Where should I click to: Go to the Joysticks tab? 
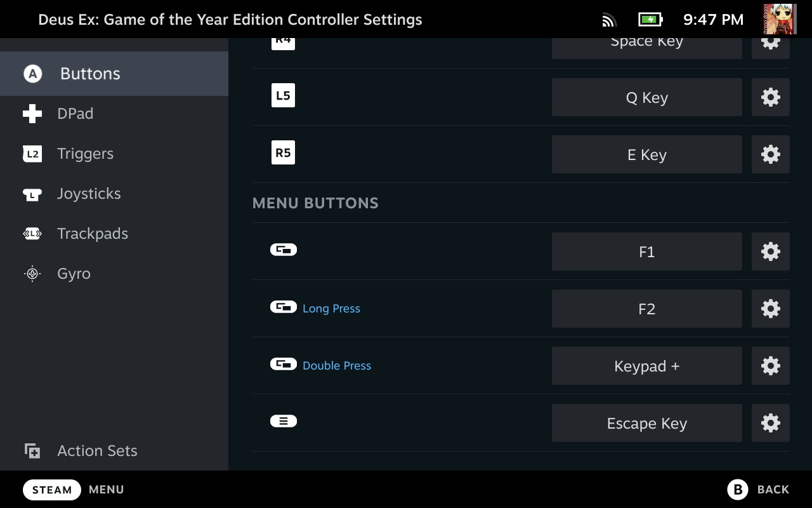[x=88, y=194]
